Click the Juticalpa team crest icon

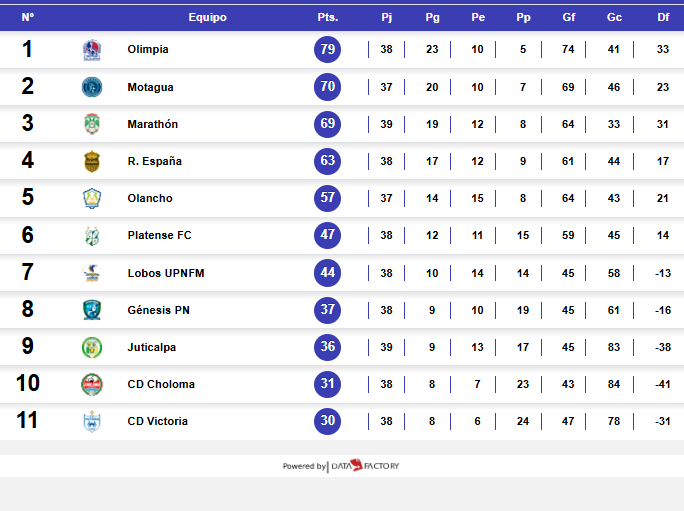pos(92,347)
